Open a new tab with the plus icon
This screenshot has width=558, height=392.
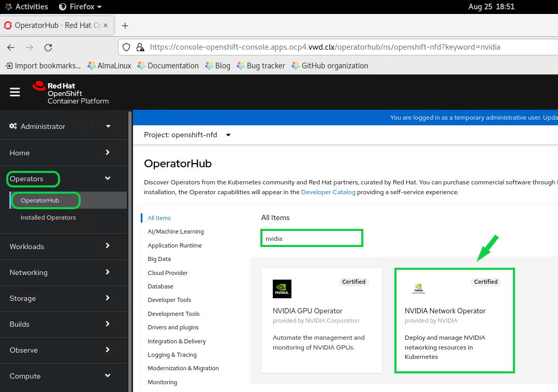(x=125, y=26)
